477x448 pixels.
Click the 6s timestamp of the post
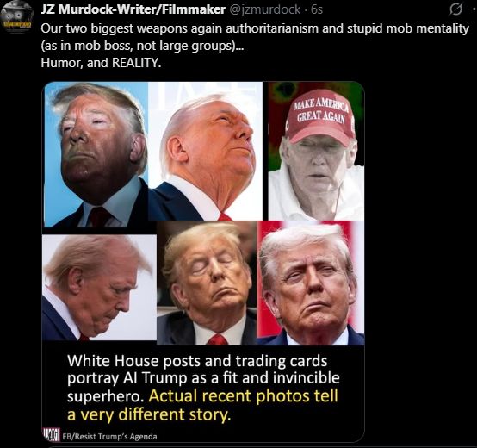[317, 9]
